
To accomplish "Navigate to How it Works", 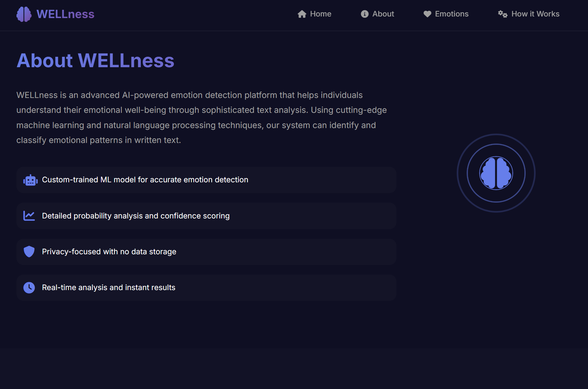I will (x=535, y=14).
